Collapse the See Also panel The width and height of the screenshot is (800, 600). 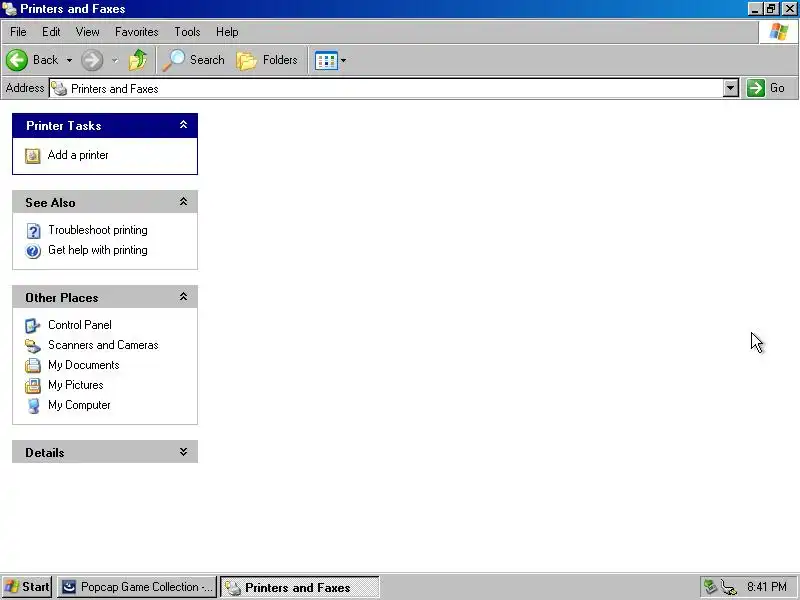(183, 202)
